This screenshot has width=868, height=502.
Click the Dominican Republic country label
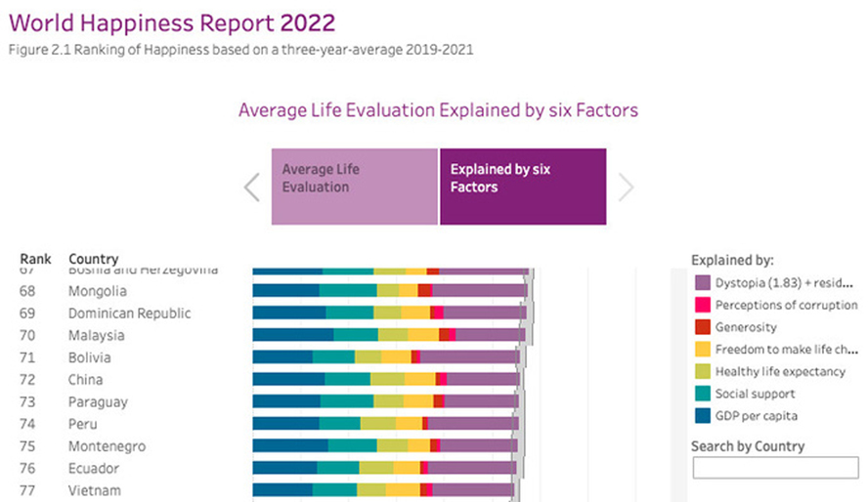[x=129, y=314]
